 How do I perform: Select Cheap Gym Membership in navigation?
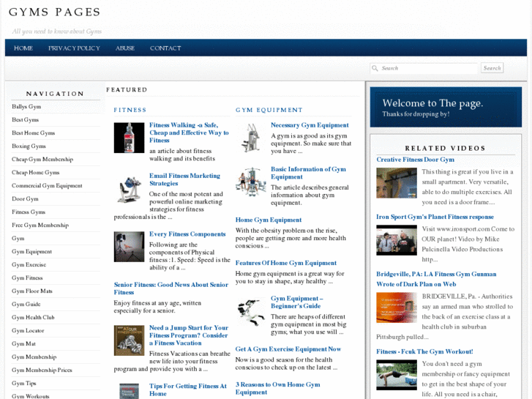[x=42, y=160]
